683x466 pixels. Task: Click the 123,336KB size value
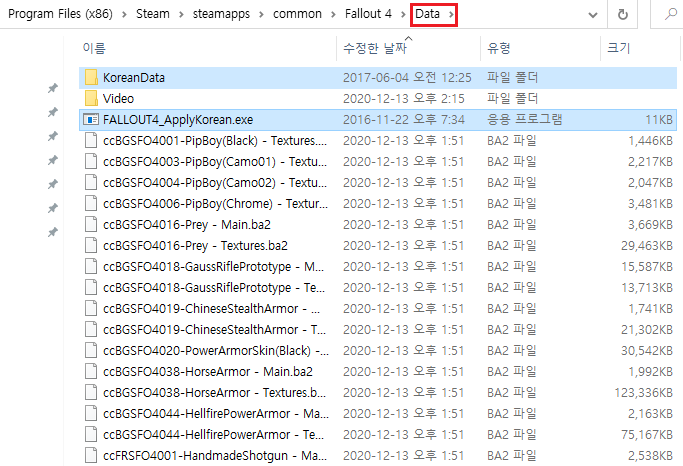(x=643, y=393)
